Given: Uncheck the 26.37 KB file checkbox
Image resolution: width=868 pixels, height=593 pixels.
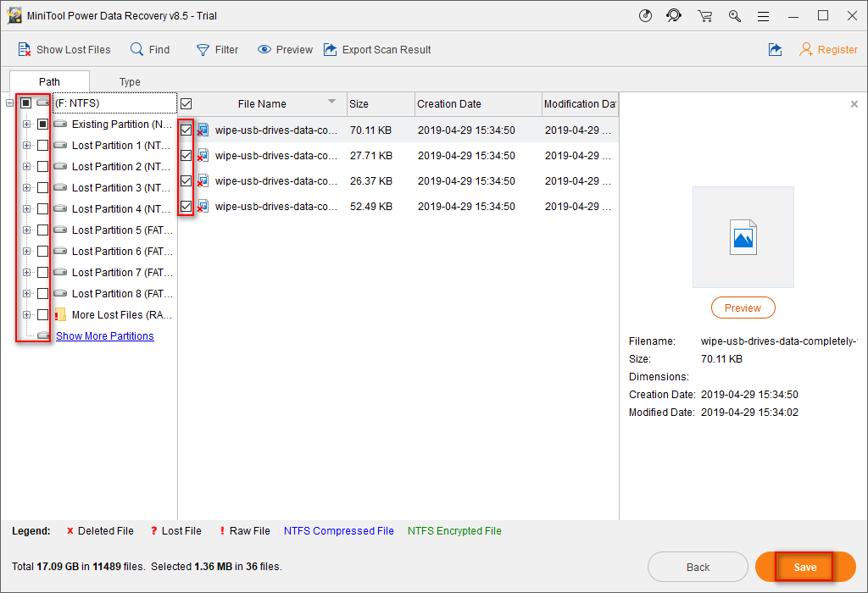Looking at the screenshot, I should tap(186, 181).
